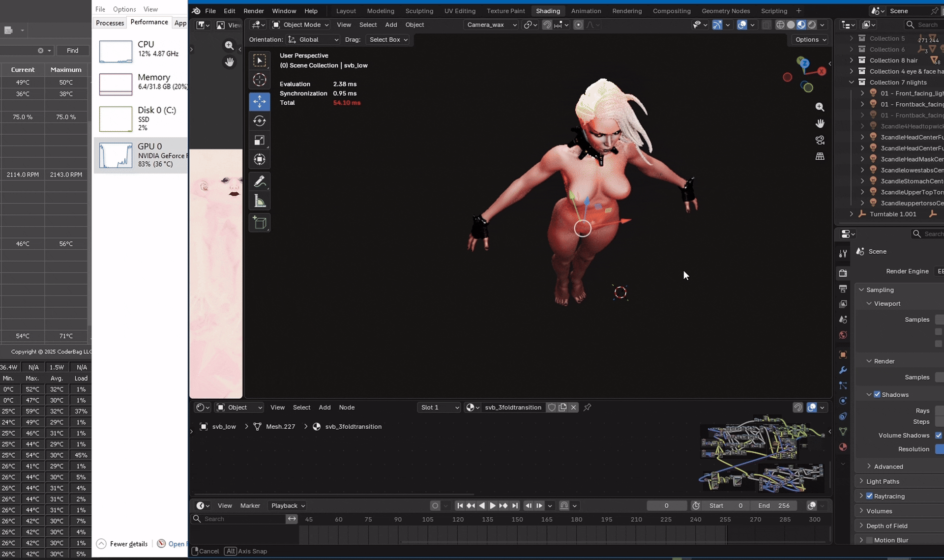Click the Options button in viewport header
Screen dimensions: 944x560
(x=810, y=39)
